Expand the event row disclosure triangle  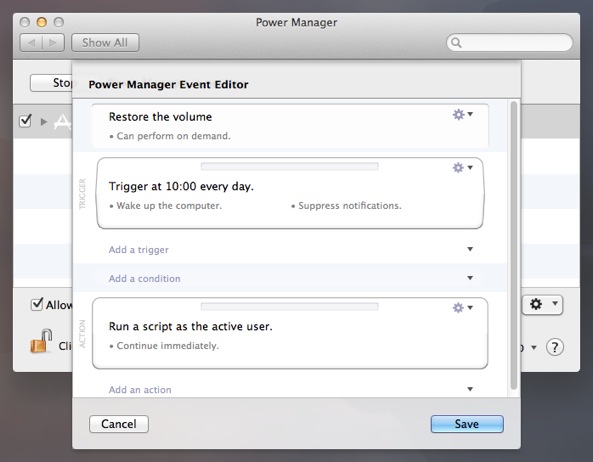tap(44, 122)
